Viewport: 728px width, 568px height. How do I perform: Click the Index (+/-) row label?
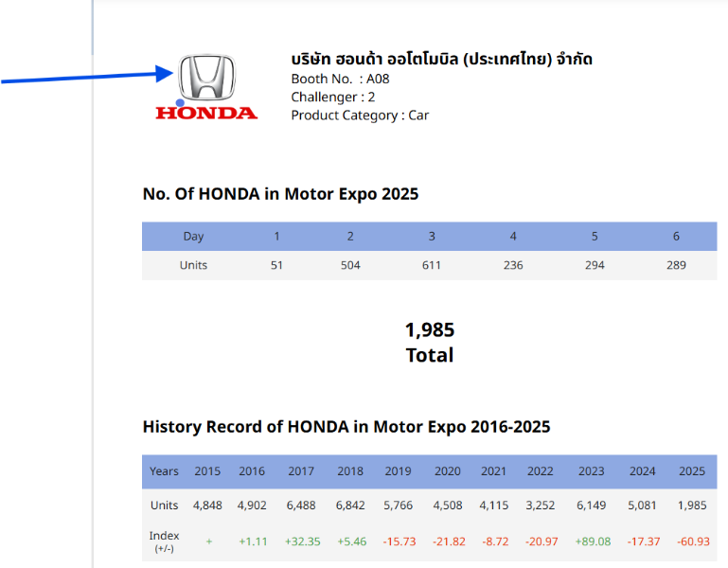(x=164, y=541)
